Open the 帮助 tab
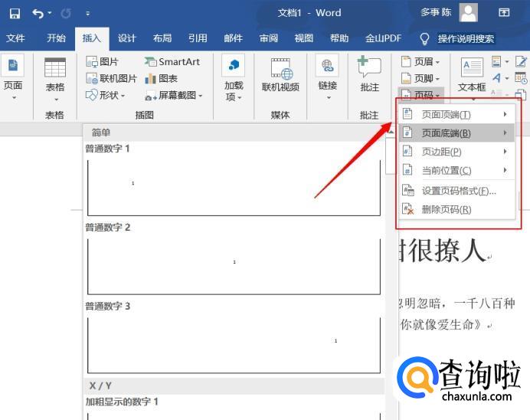 pos(339,38)
